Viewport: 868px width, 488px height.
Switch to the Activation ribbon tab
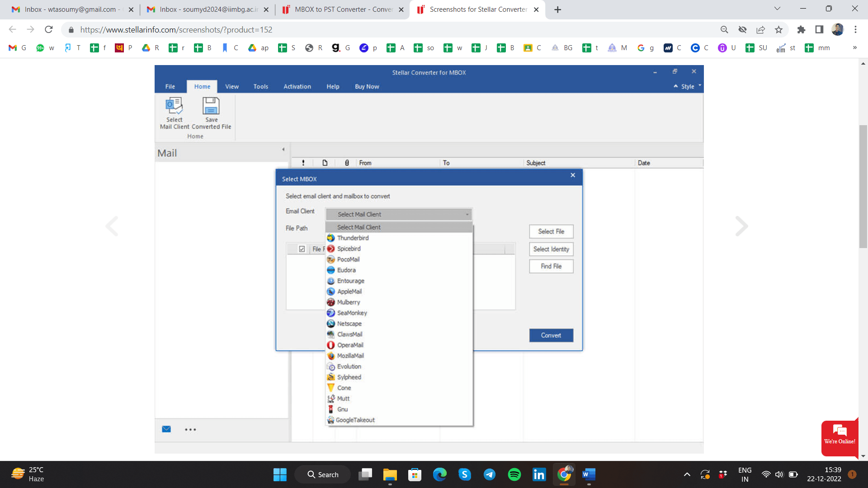tap(297, 86)
